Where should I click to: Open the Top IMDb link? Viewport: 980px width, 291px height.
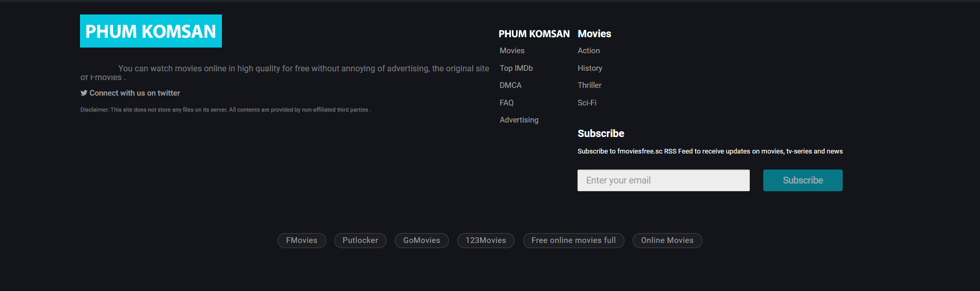[x=516, y=68]
